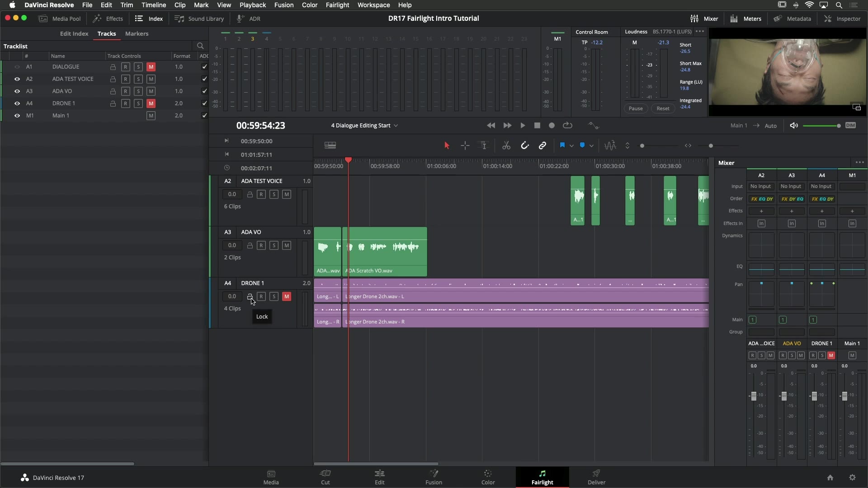Screen dimensions: 868x488
Task: Lock the DRONE 1 track in timeline header
Action: (250, 296)
